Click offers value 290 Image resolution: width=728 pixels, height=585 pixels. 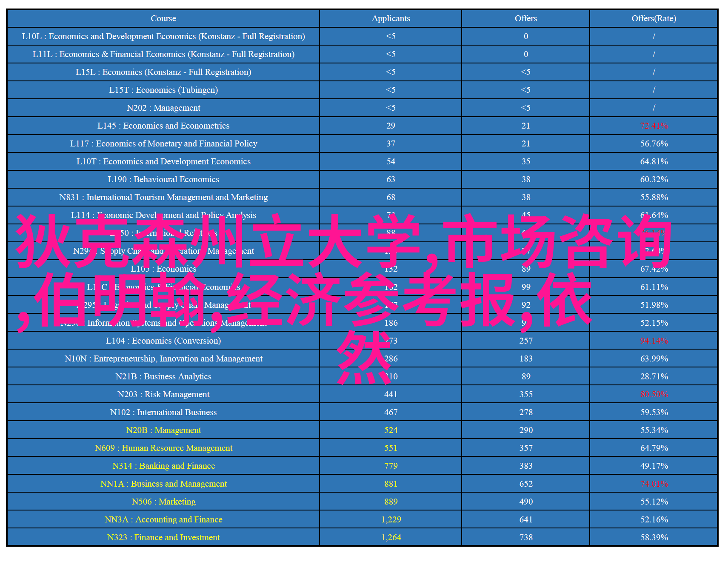526,430
